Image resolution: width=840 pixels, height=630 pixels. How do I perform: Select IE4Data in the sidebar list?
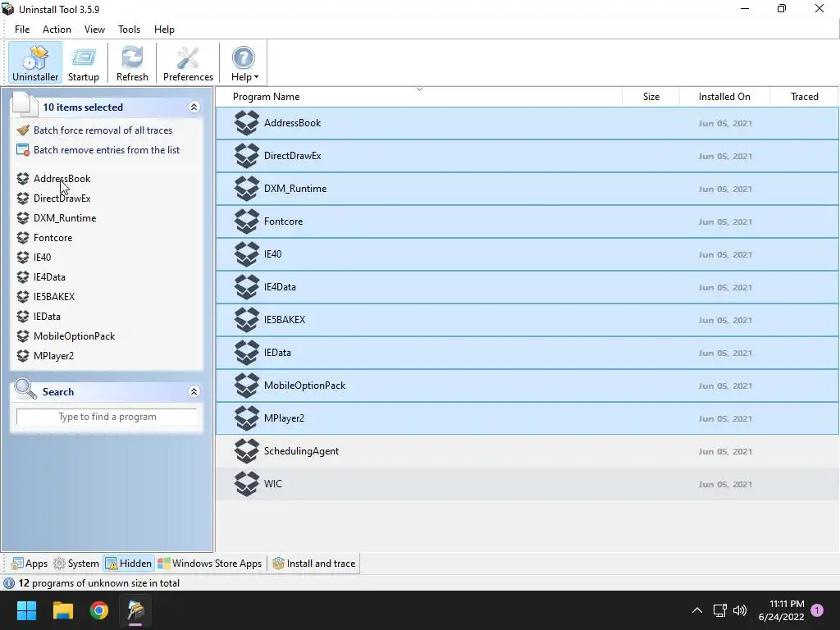click(49, 277)
